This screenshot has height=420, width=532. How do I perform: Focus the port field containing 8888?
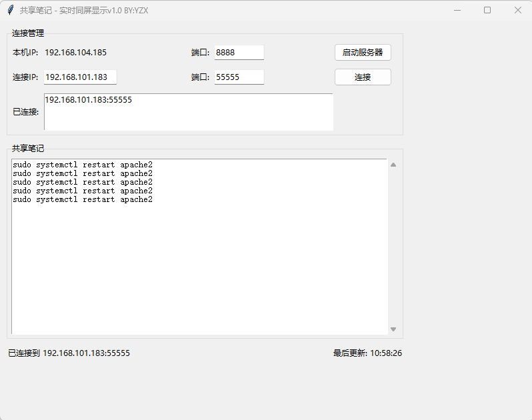(x=239, y=53)
